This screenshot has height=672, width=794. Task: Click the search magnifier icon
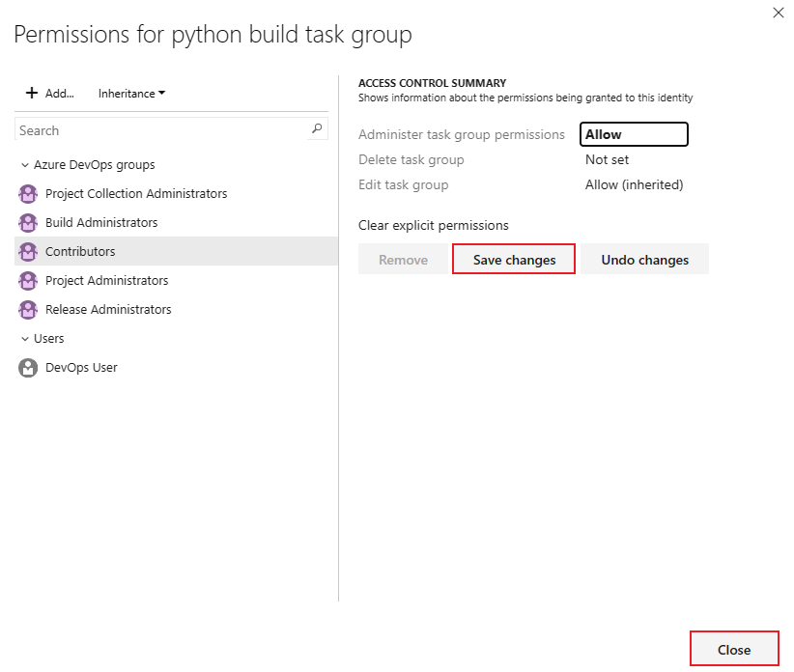(317, 129)
